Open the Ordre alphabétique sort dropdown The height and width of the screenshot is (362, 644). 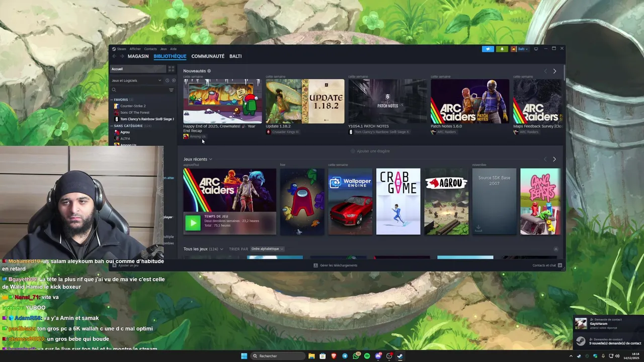[x=267, y=249]
